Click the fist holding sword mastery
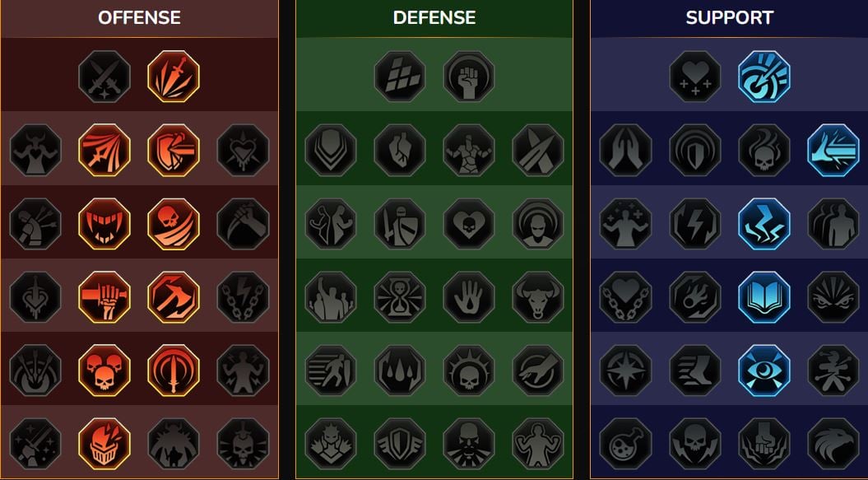Viewport: 868px width, 480px height. point(104,297)
